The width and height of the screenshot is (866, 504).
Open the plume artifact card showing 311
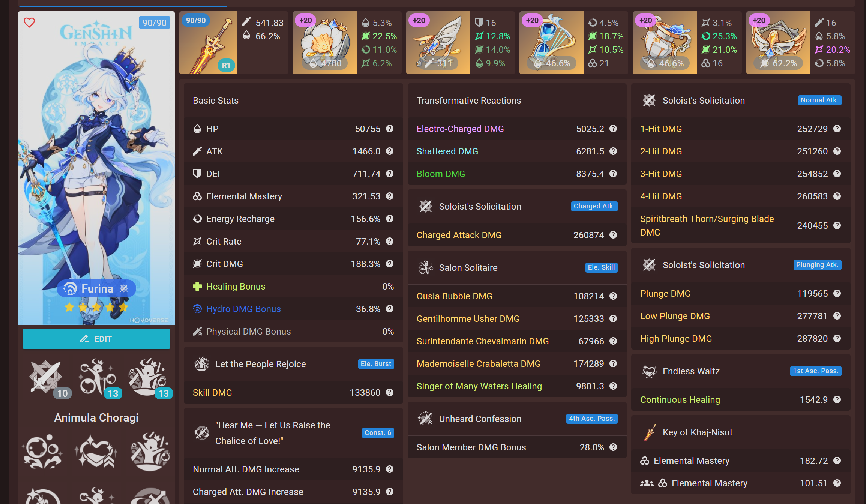click(x=460, y=43)
